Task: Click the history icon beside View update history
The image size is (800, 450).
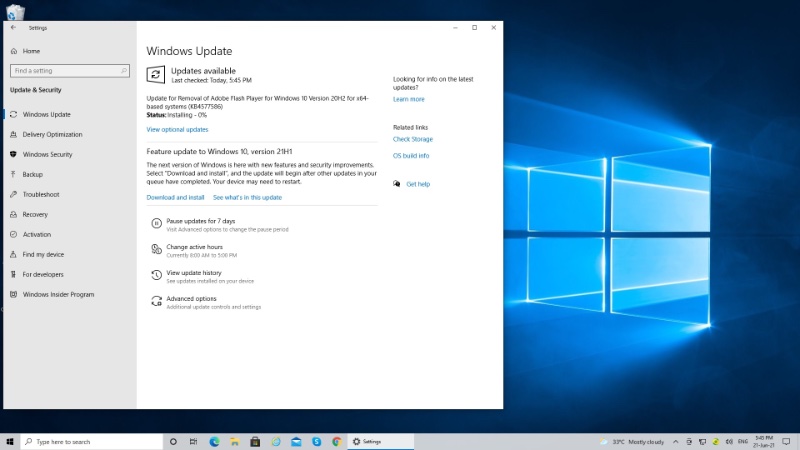Action: pyautogui.click(x=156, y=276)
